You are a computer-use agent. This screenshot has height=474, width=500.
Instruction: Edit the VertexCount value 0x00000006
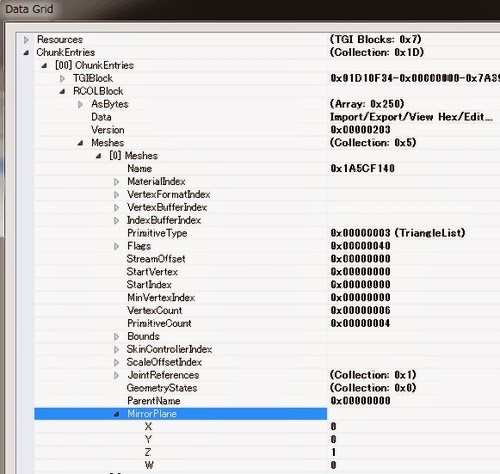[360, 311]
